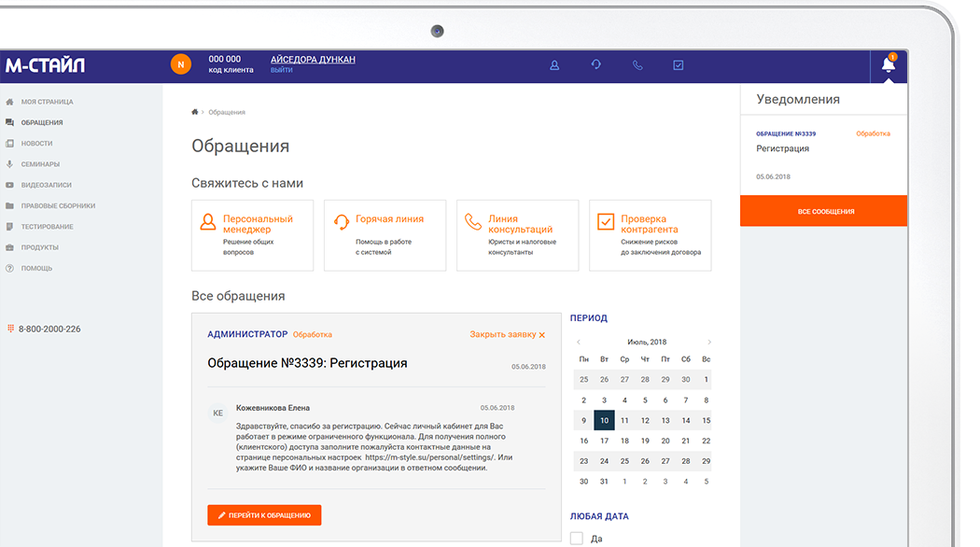Click the Айседора Дункан user name link
The width and height of the screenshot is (980, 547).
coord(313,60)
